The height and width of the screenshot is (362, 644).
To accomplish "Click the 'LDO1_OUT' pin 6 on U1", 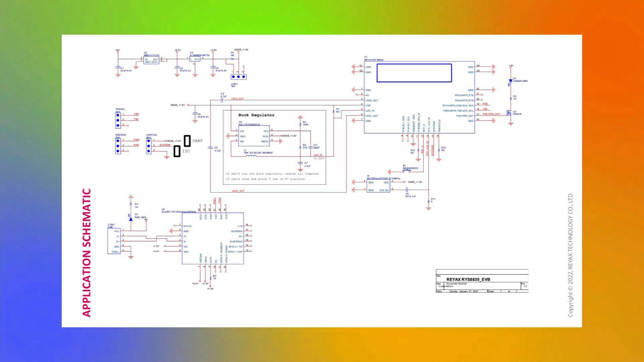I will (372, 116).
